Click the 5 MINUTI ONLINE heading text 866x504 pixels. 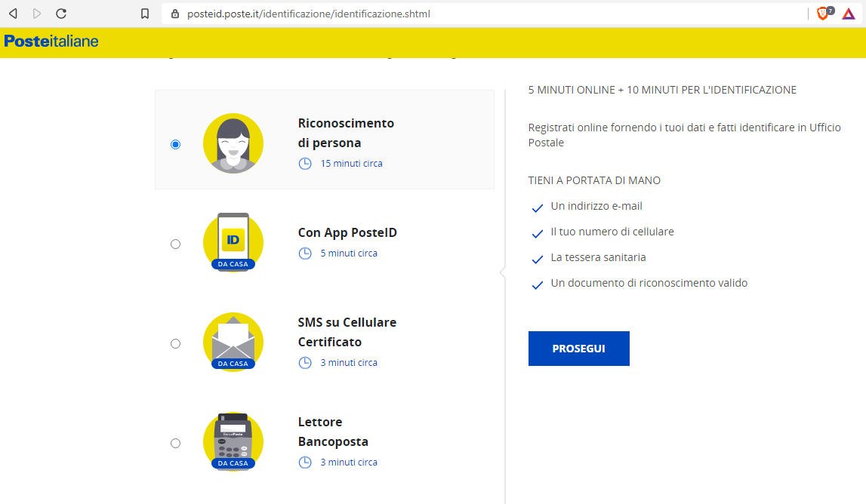point(662,90)
